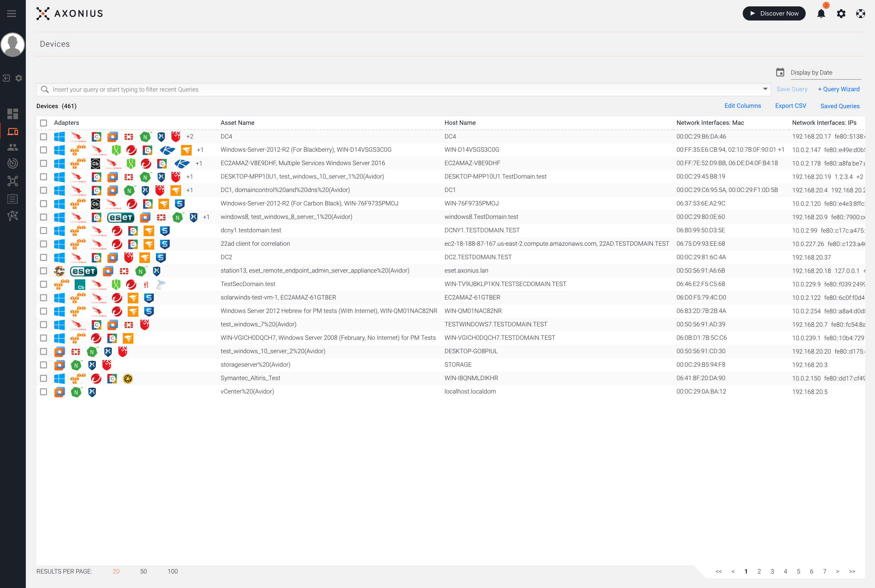Open user settings gear in sidebar
The image size is (875, 588).
point(19,78)
